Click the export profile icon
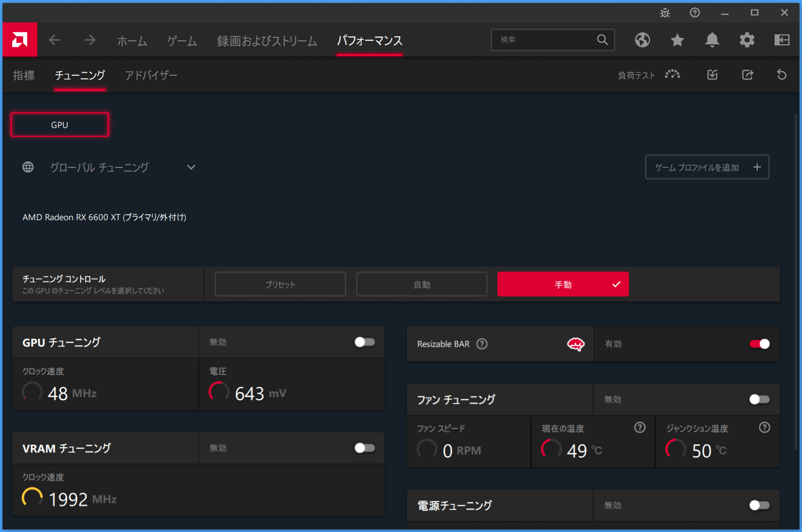The height and width of the screenshot is (532, 802). 747,75
